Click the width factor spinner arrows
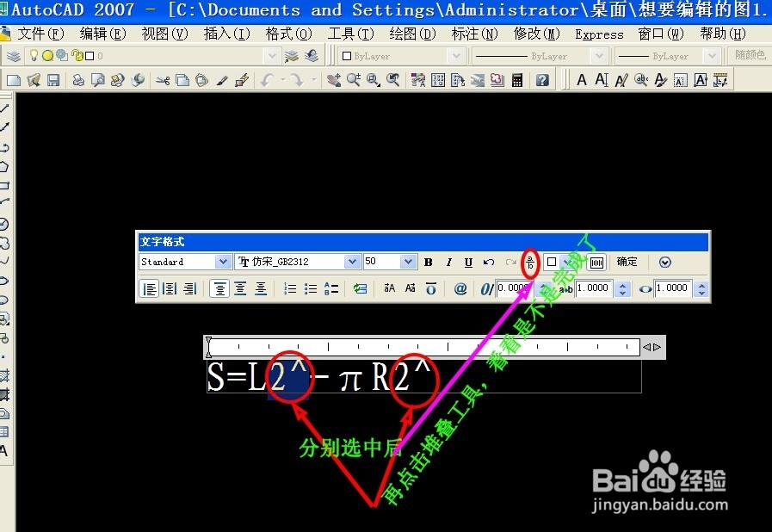Image resolution: width=772 pixels, height=532 pixels. (x=701, y=288)
